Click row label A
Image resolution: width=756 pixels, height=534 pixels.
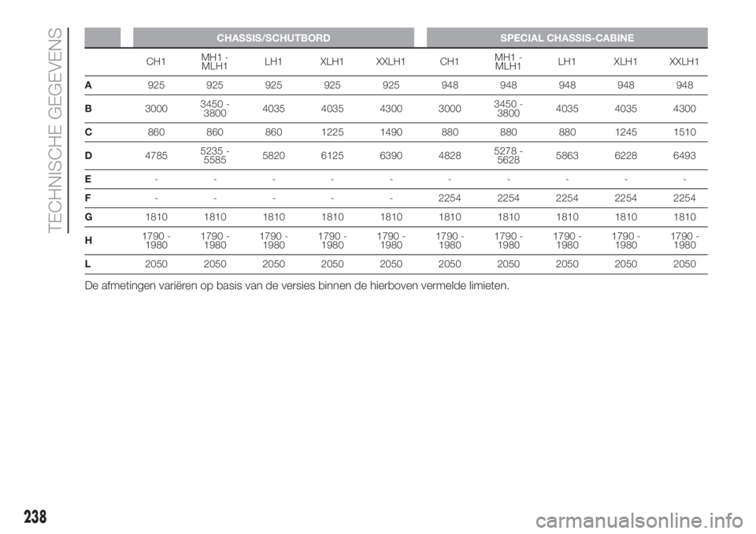click(x=88, y=85)
